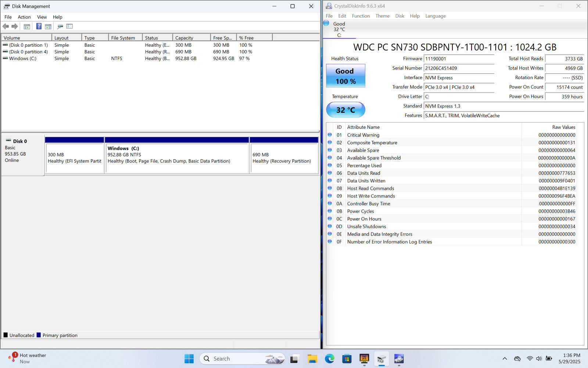Expand the hidden system tray icons chevron
This screenshot has height=368, width=588.
click(x=505, y=359)
